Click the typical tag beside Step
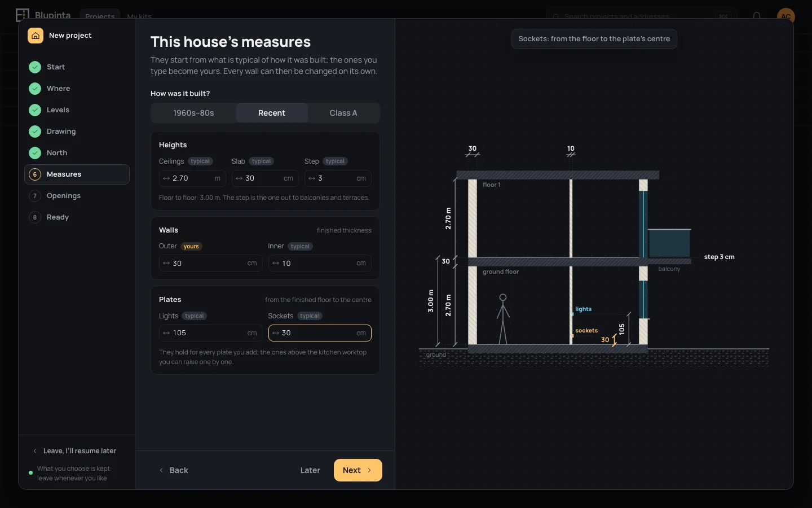 pyautogui.click(x=335, y=161)
